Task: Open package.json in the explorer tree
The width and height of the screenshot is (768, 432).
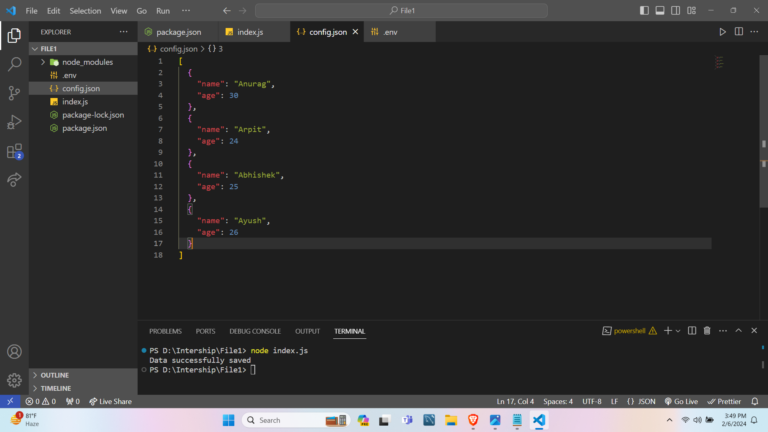Action: 83,128
